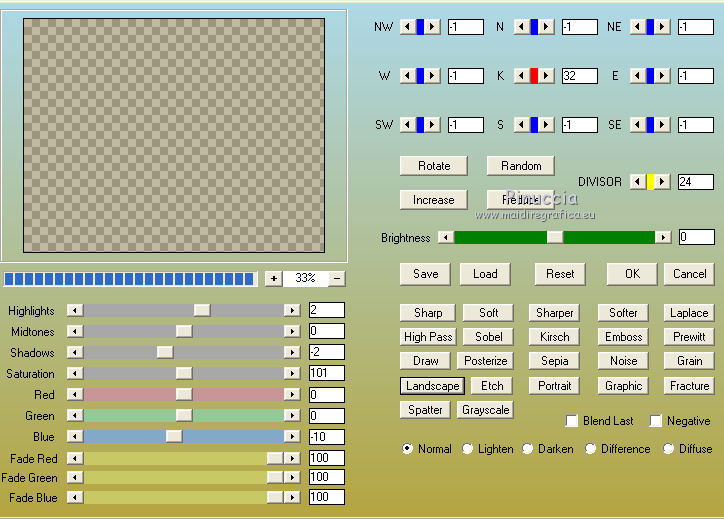Click the Rotate button

[x=434, y=166]
